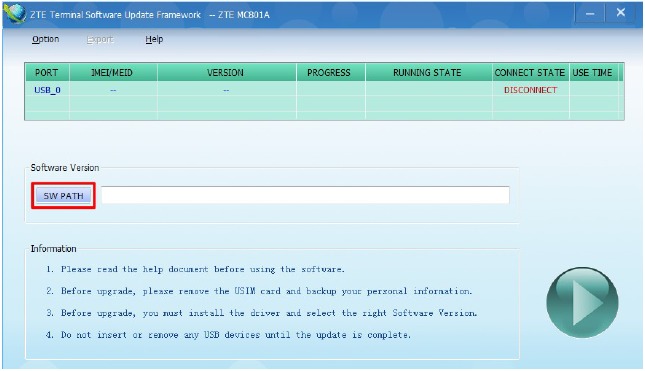
Task: Click information line 1 about help document
Action: 195,269
